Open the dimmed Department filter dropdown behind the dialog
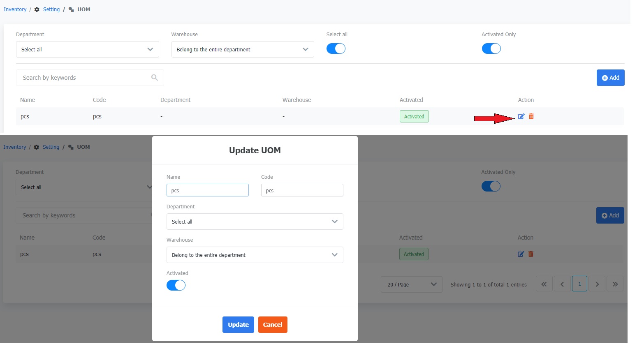 click(x=84, y=187)
